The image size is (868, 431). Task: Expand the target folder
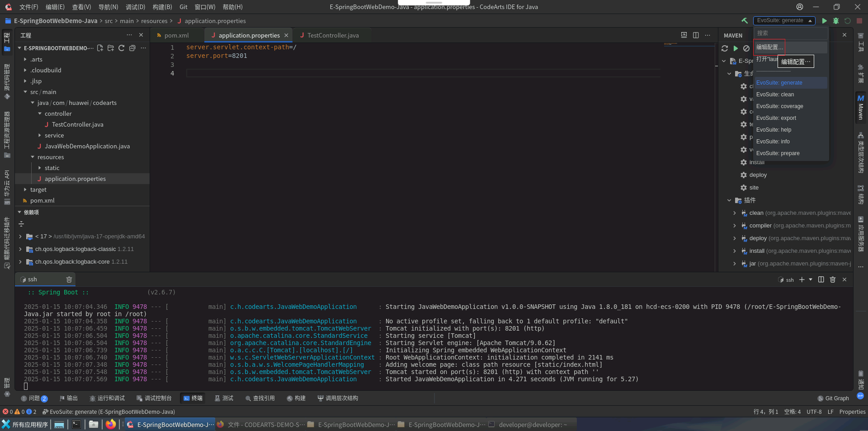click(x=25, y=189)
